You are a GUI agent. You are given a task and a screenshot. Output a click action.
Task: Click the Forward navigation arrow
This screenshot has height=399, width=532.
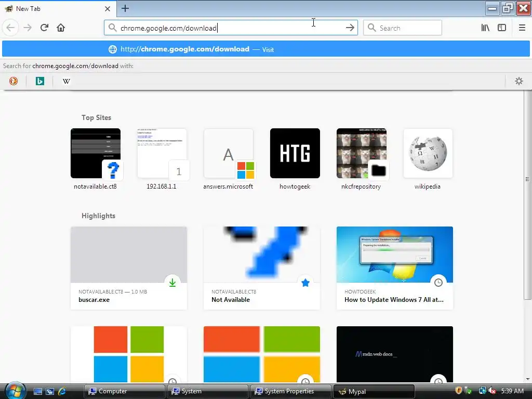click(28, 28)
